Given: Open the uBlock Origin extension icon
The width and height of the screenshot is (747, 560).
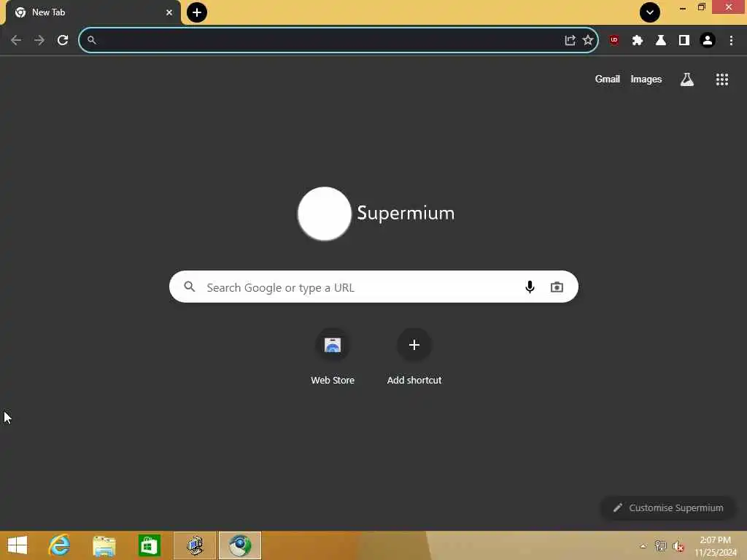Looking at the screenshot, I should (614, 40).
